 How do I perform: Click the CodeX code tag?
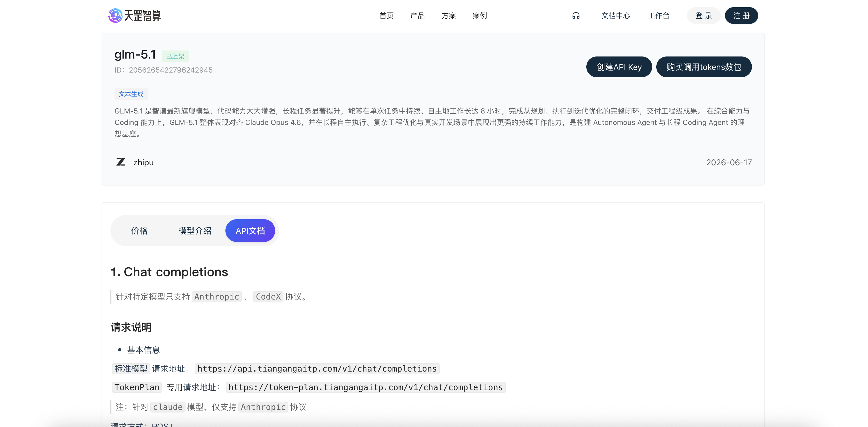(268, 297)
